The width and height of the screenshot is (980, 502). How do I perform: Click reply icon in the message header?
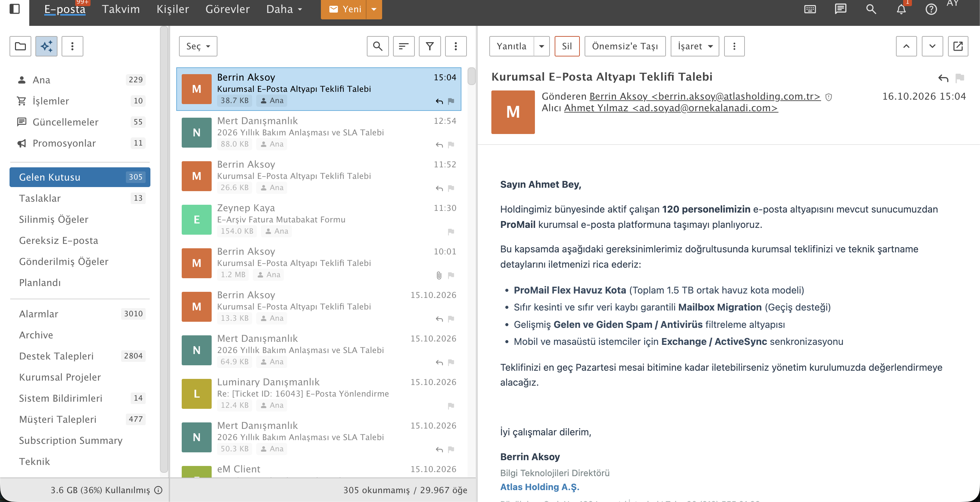pyautogui.click(x=943, y=78)
